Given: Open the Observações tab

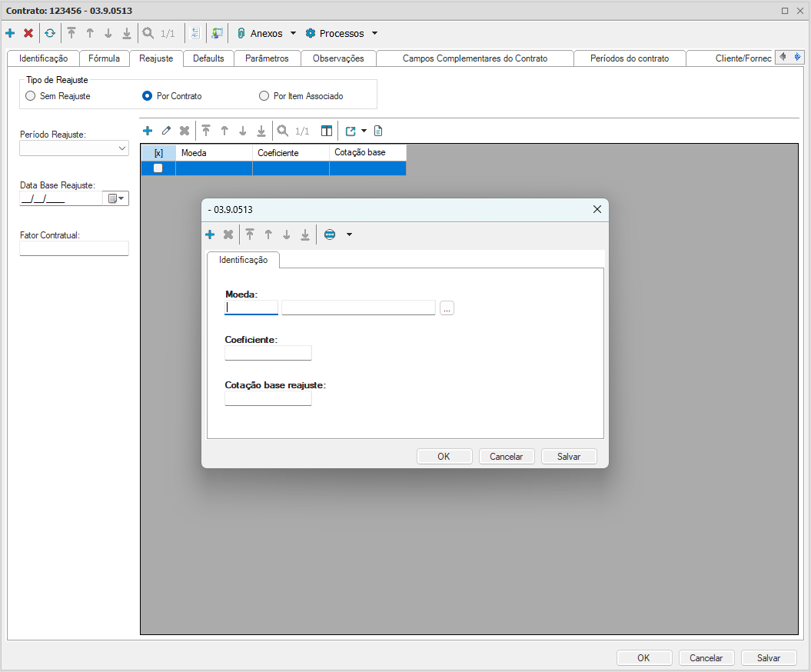Looking at the screenshot, I should (338, 58).
